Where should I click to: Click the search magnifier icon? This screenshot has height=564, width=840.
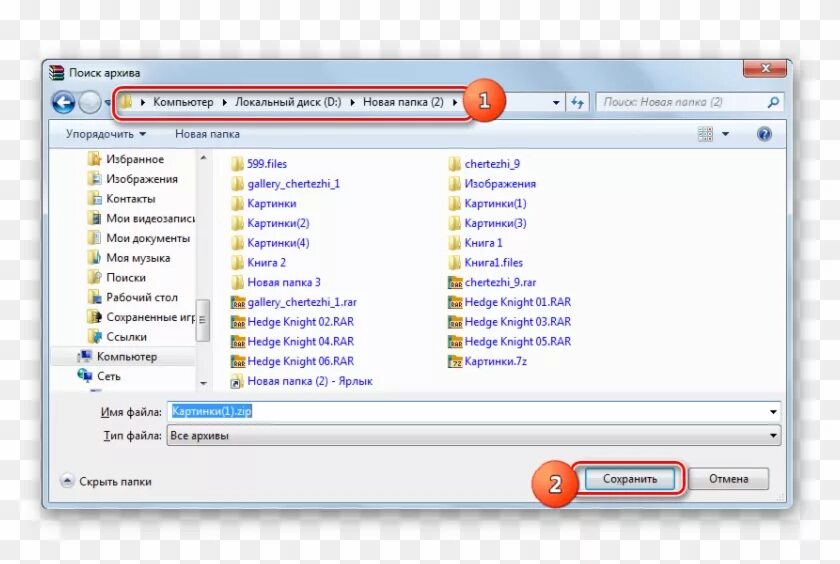[x=772, y=102]
